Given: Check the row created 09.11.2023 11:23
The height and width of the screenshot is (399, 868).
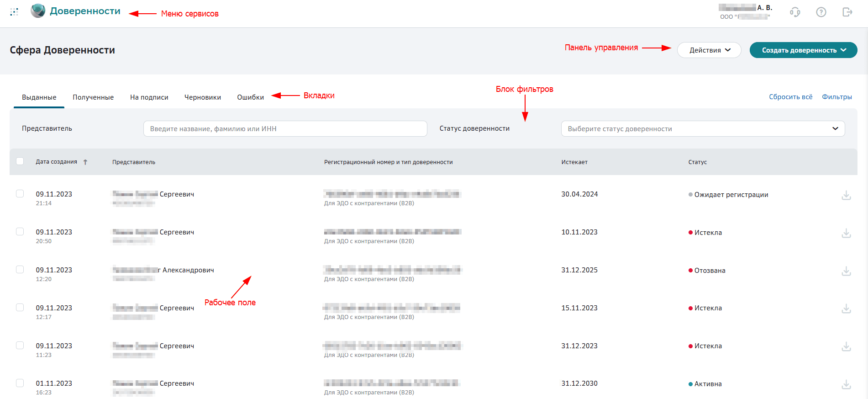Looking at the screenshot, I should (20, 345).
